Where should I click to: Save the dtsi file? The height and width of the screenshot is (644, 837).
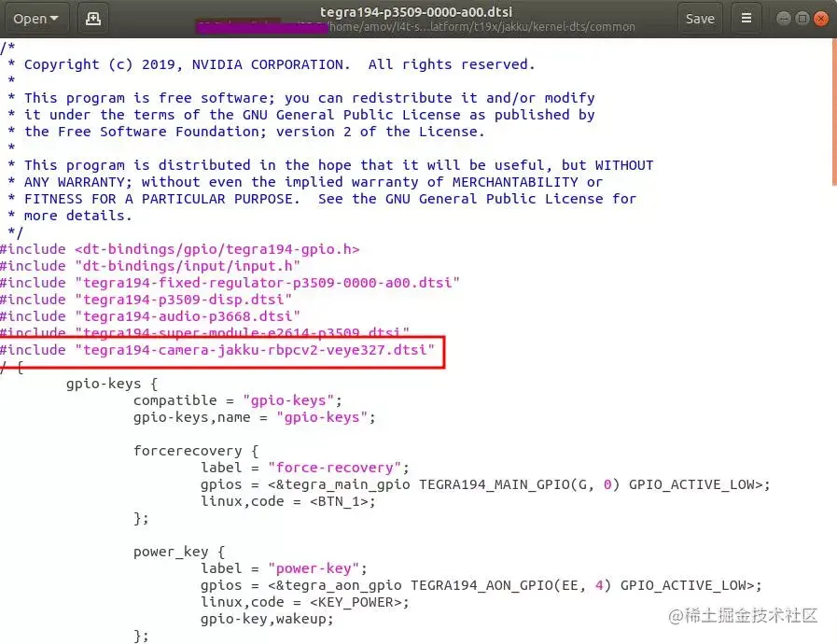pos(700,19)
